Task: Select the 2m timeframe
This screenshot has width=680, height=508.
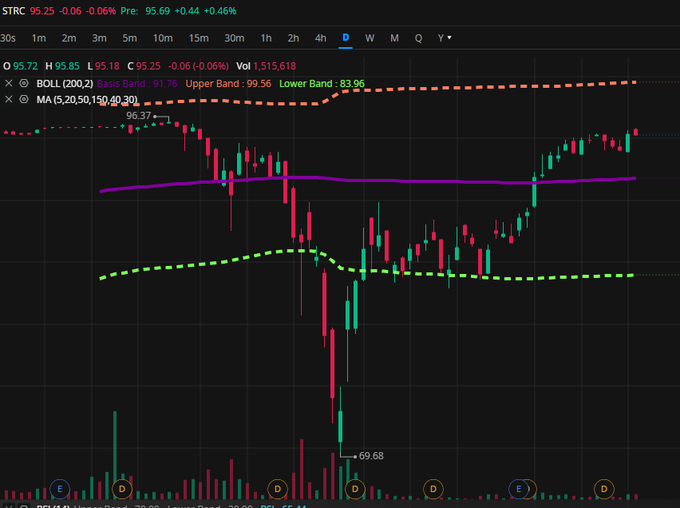Action: tap(69, 38)
